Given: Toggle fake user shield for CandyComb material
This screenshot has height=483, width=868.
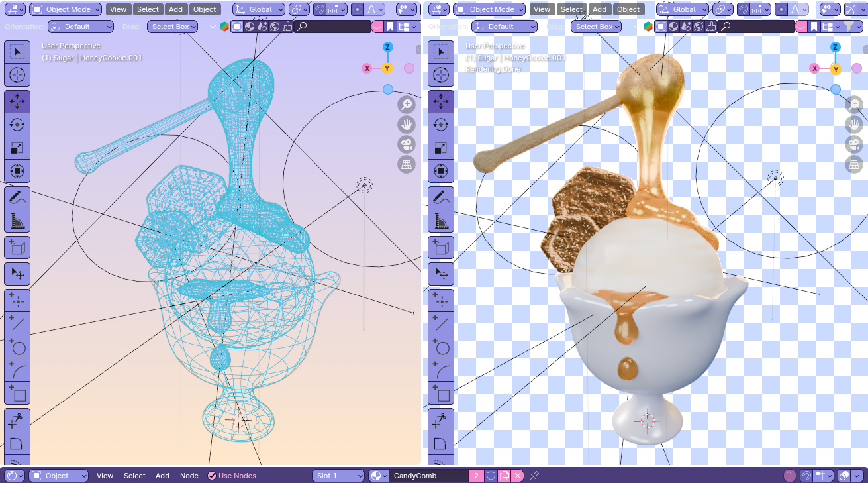Looking at the screenshot, I should click(491, 476).
